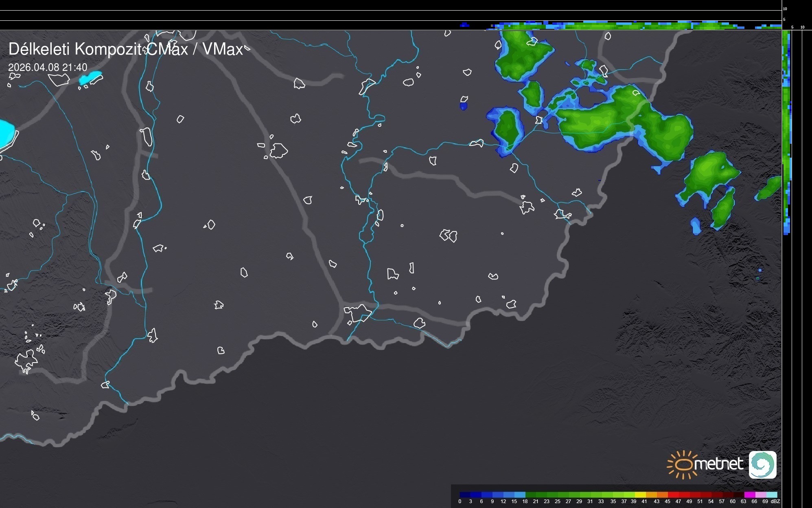Click the dBZ unit label

(775, 501)
